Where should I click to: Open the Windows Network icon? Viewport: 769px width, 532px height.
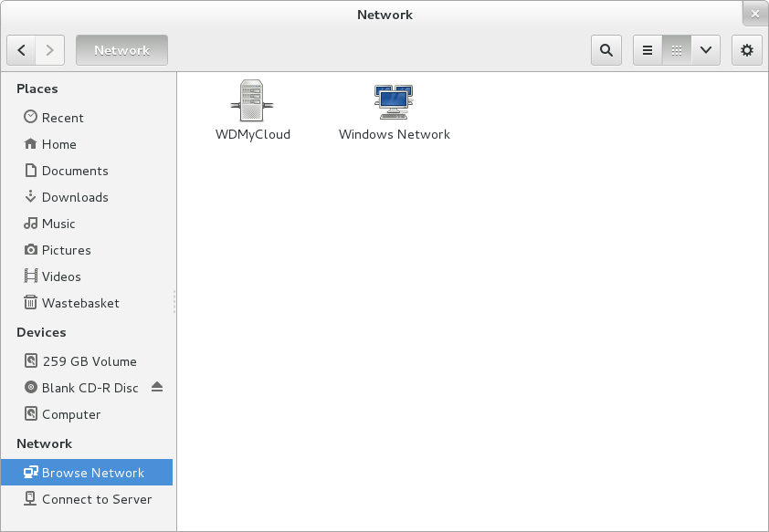click(394, 102)
